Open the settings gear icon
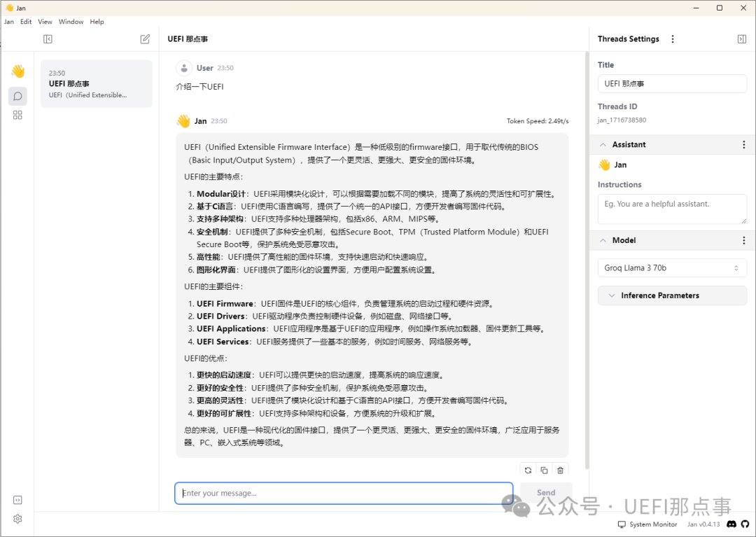The image size is (756, 537). [17, 519]
